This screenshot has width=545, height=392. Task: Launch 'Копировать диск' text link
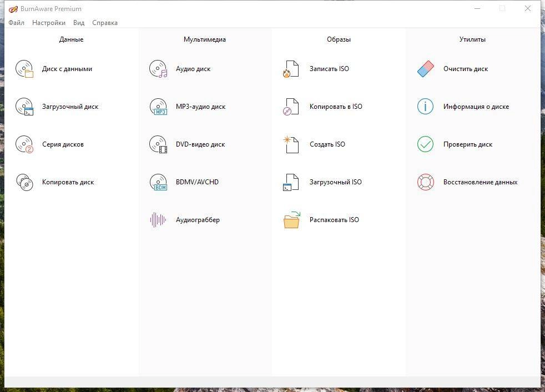(x=68, y=182)
